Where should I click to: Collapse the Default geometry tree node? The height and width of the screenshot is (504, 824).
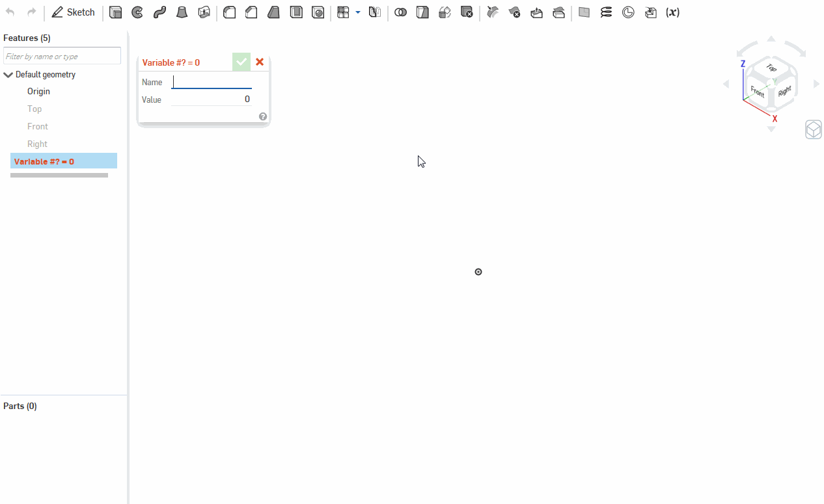(x=8, y=74)
